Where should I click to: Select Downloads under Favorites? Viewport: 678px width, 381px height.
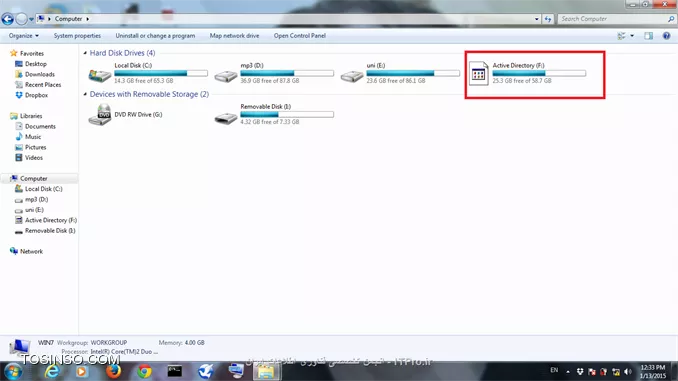[x=39, y=74]
